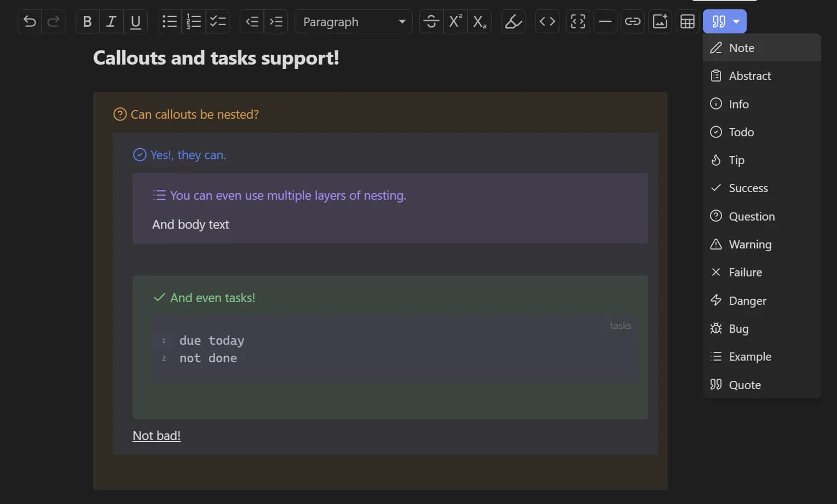Click the 'due today' code line
837x504 pixels.
[x=212, y=340]
